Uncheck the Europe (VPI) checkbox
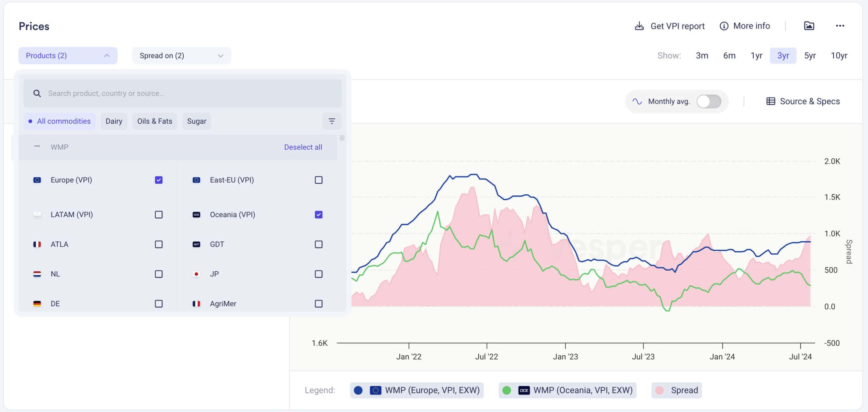 tap(159, 180)
